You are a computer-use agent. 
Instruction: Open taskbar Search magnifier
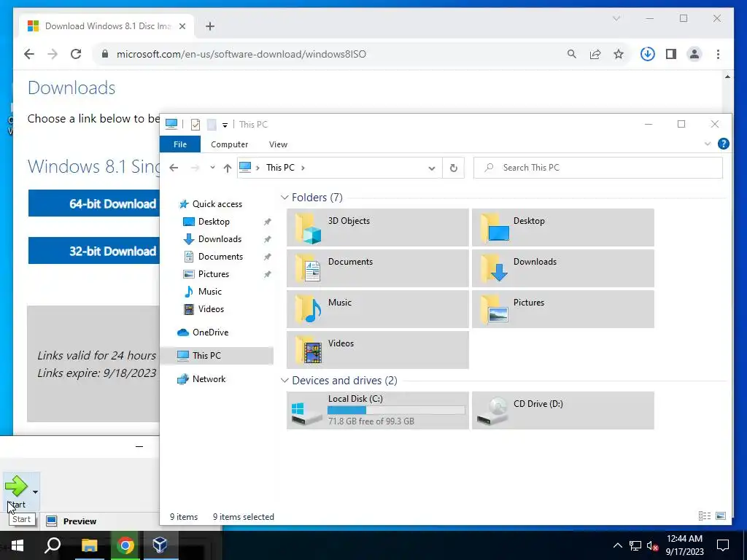(53, 545)
